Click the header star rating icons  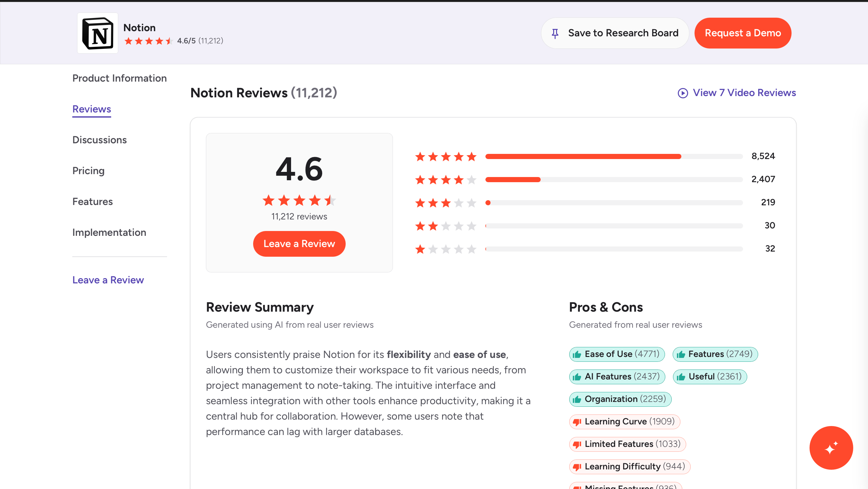pyautogui.click(x=149, y=41)
